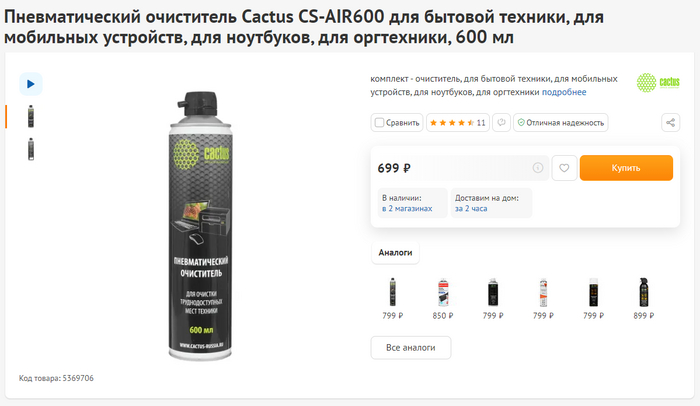Open the 850 ₽ analog product
This screenshot has width=700, height=406.
[x=443, y=299]
